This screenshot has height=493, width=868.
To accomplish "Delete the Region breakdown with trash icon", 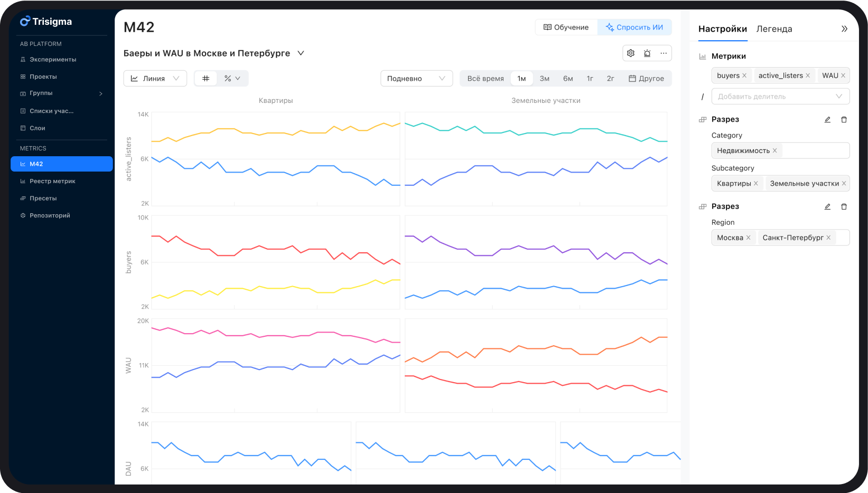I will pyautogui.click(x=844, y=207).
